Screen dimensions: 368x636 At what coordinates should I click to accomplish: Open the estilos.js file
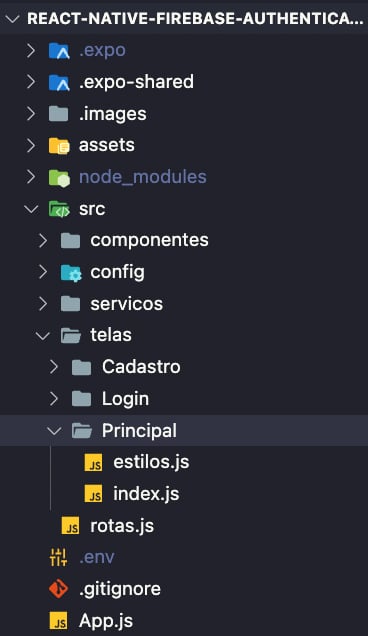tap(151, 462)
